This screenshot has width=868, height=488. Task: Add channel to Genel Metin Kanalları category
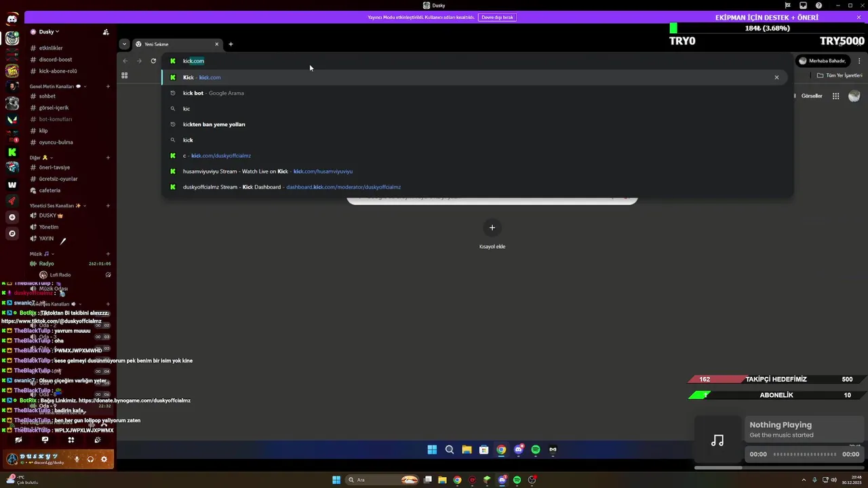click(x=108, y=87)
